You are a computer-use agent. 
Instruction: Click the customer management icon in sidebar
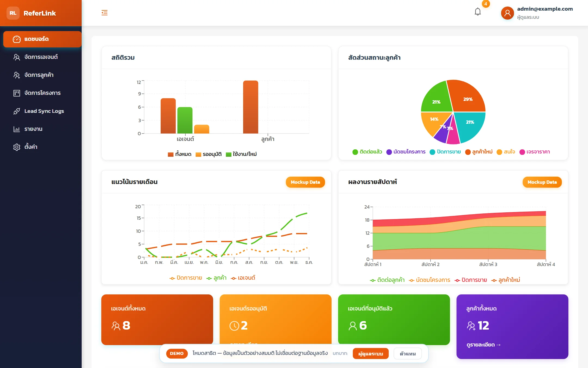pyautogui.click(x=17, y=75)
